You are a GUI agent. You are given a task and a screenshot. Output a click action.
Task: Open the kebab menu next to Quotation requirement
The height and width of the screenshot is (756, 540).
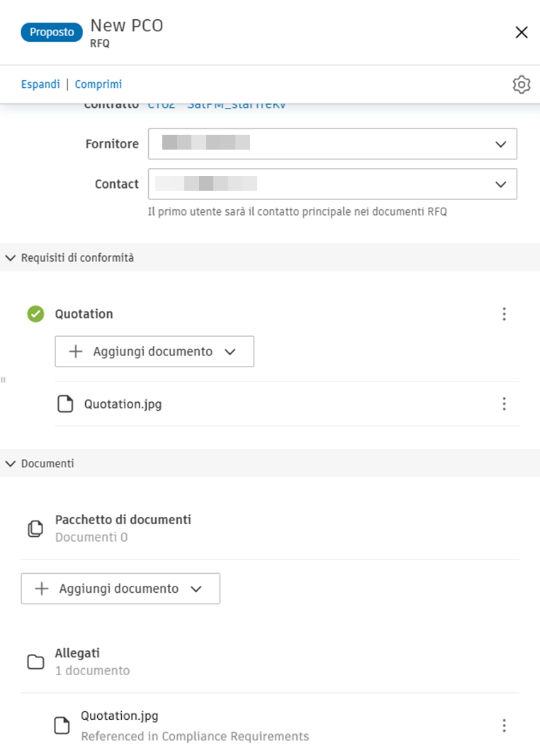pyautogui.click(x=504, y=314)
